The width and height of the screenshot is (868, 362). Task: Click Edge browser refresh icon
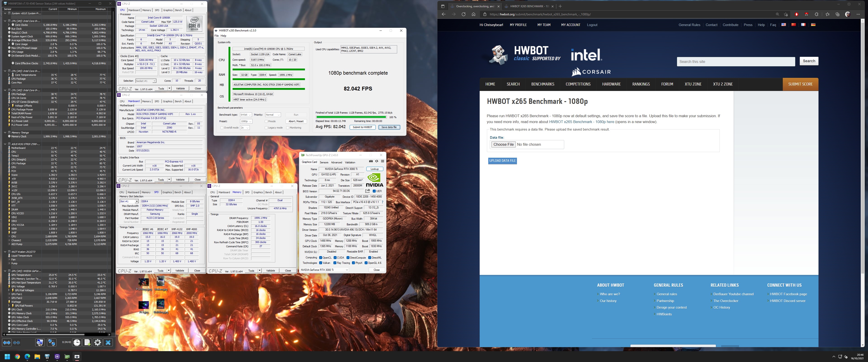click(x=463, y=14)
